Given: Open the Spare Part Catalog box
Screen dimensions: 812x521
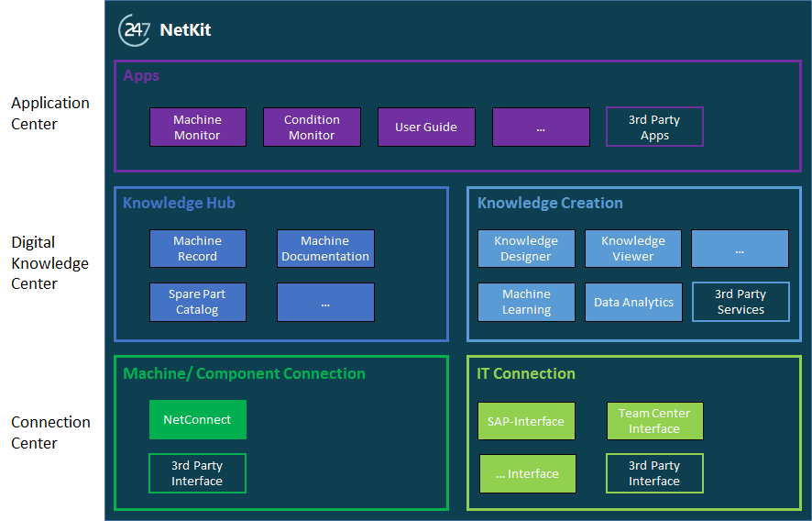Looking at the screenshot, I should (198, 302).
